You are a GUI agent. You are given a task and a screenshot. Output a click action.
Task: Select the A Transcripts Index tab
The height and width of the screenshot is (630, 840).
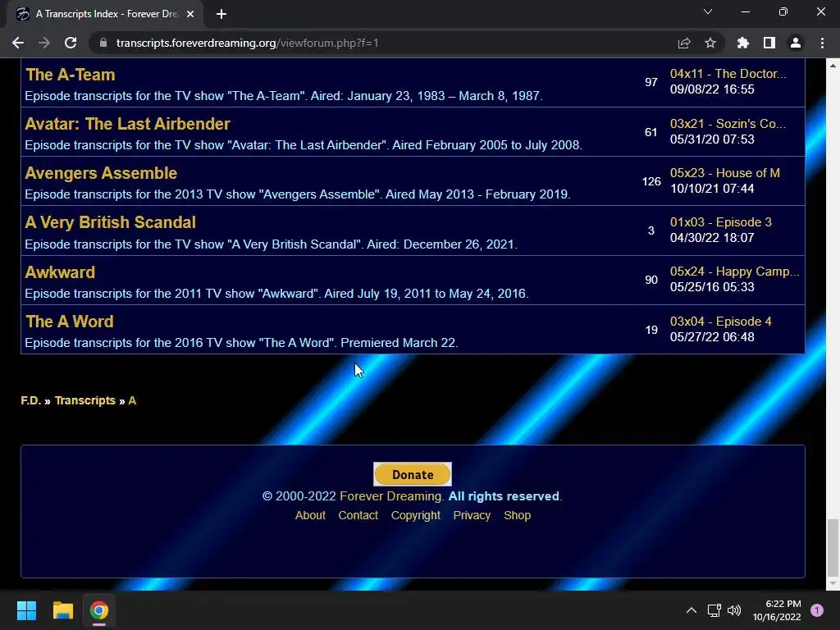pyautogui.click(x=105, y=14)
